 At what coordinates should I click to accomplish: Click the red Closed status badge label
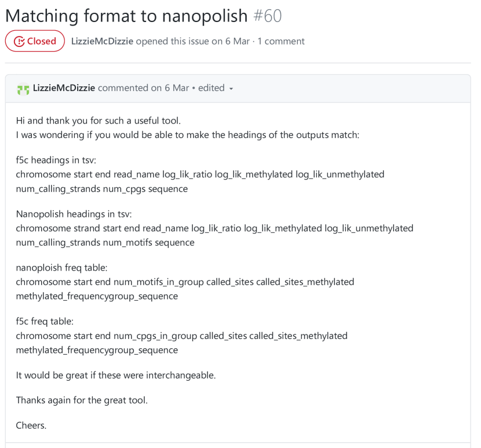(x=41, y=41)
